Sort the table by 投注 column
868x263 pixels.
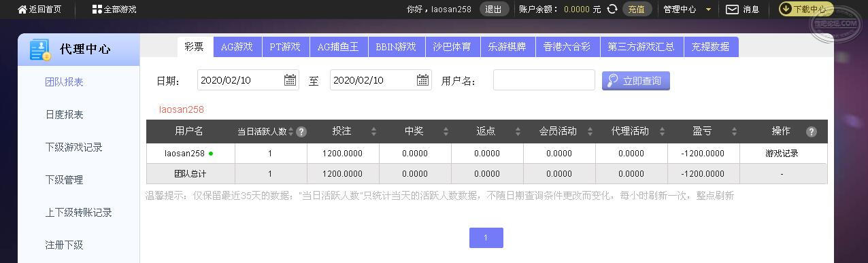373,132
